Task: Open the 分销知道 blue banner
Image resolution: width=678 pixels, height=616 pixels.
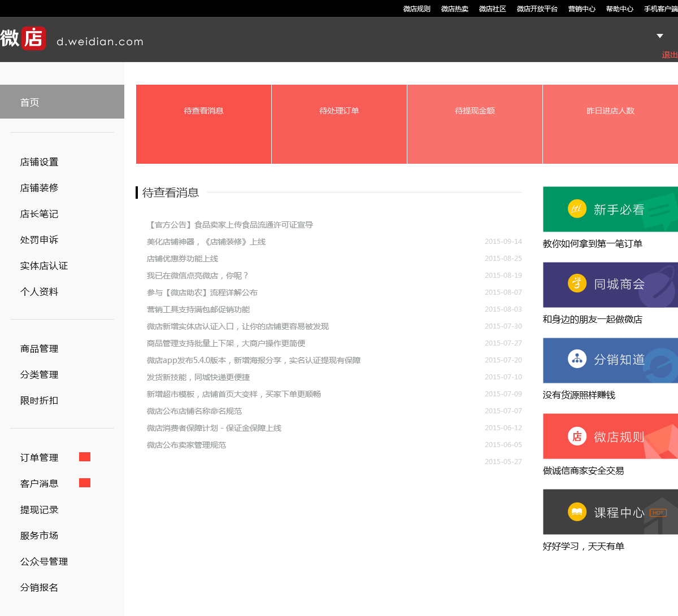Action: tap(610, 360)
